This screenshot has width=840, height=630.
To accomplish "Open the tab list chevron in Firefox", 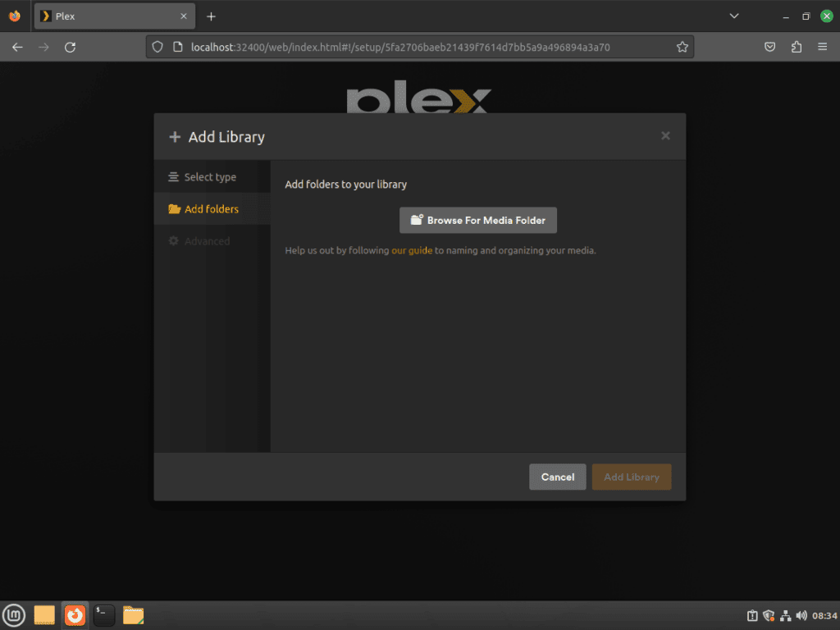I will click(x=733, y=16).
